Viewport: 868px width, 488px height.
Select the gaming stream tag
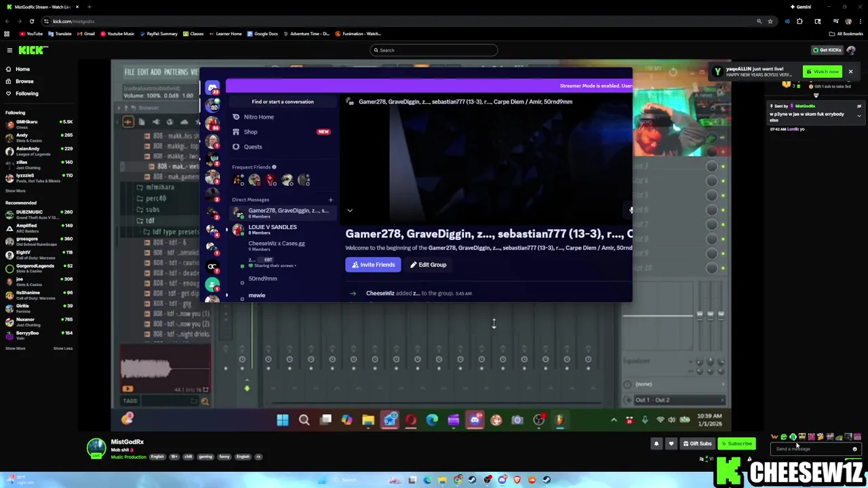coord(205,457)
